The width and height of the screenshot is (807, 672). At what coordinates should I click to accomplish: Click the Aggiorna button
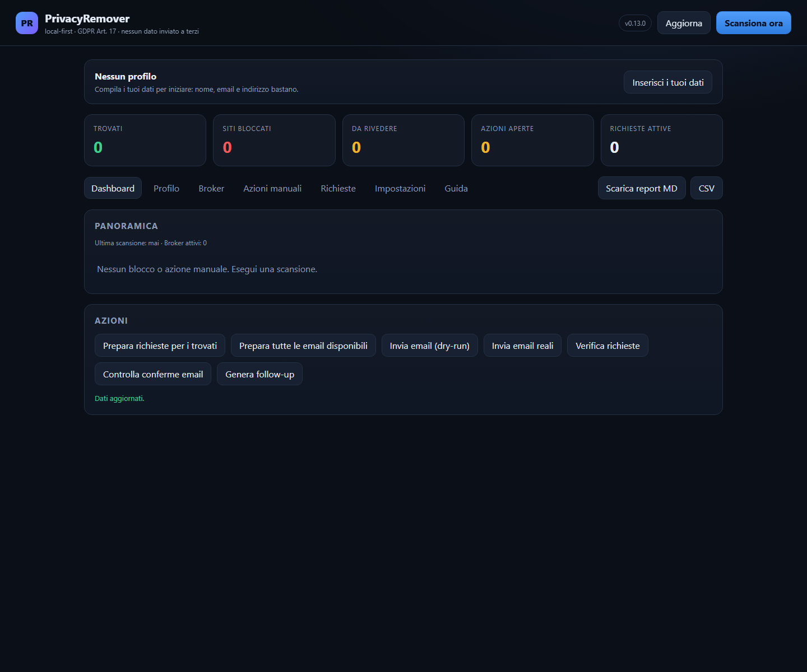tap(684, 23)
